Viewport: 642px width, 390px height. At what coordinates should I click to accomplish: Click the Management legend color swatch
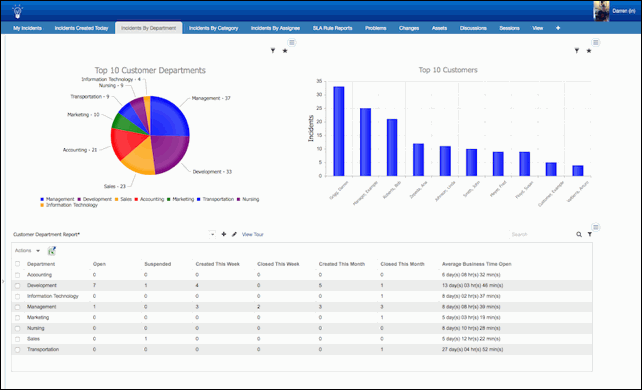click(x=42, y=199)
